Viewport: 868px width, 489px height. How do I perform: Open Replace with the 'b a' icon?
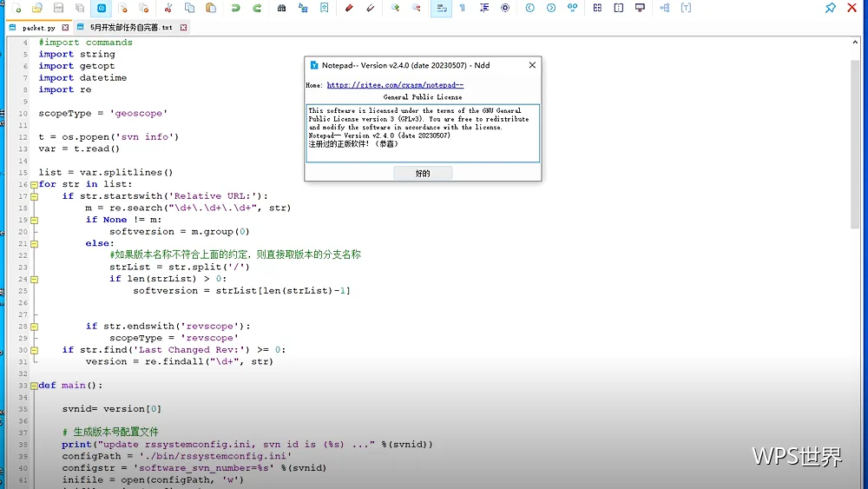point(303,8)
